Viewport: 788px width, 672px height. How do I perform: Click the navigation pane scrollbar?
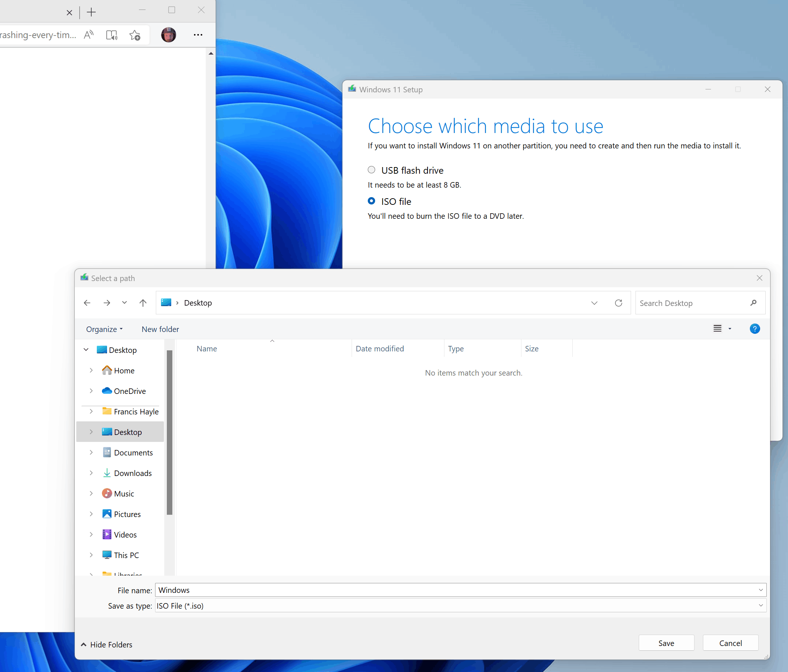tap(170, 432)
